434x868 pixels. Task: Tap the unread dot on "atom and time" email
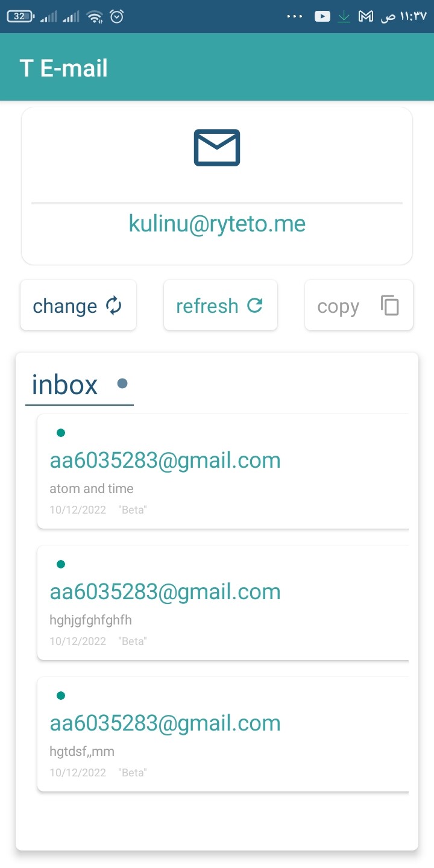coord(60,432)
